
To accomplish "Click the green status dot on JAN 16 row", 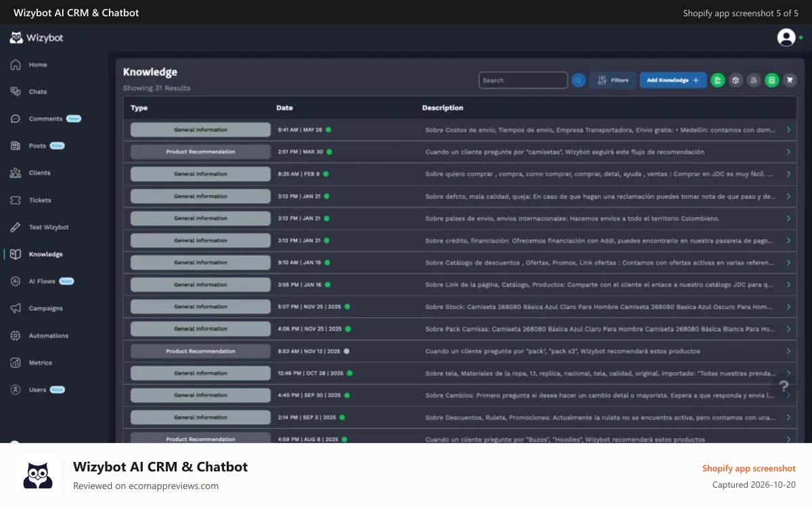I will coord(328,284).
